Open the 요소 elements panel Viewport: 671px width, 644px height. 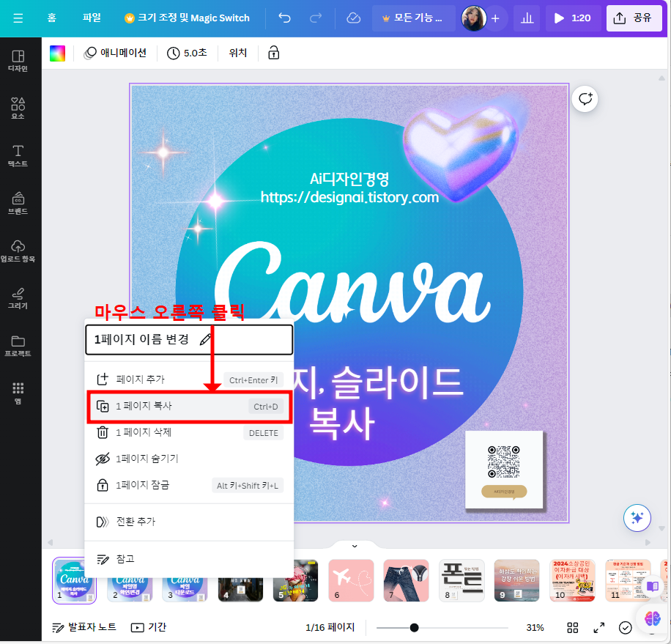click(18, 108)
